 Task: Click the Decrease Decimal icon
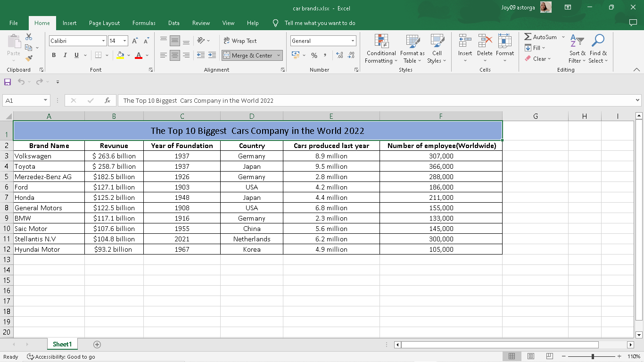point(351,55)
